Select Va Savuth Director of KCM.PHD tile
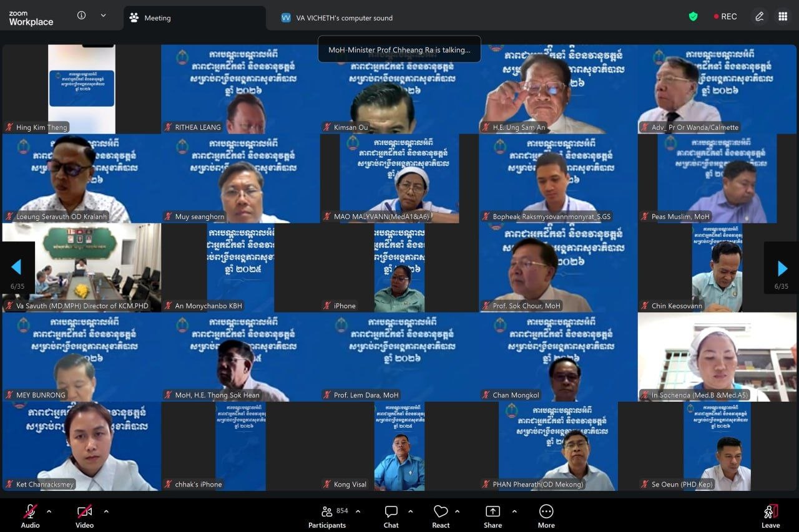 [82, 268]
